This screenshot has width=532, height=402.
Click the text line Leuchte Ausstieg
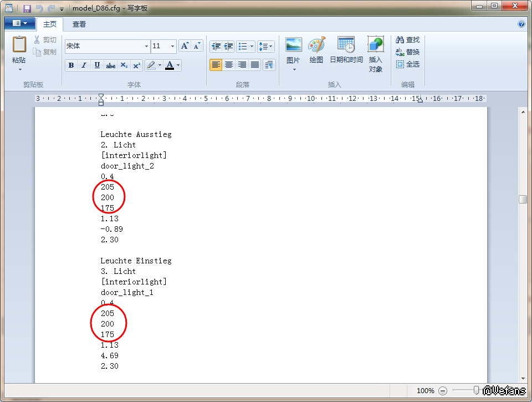pos(136,134)
